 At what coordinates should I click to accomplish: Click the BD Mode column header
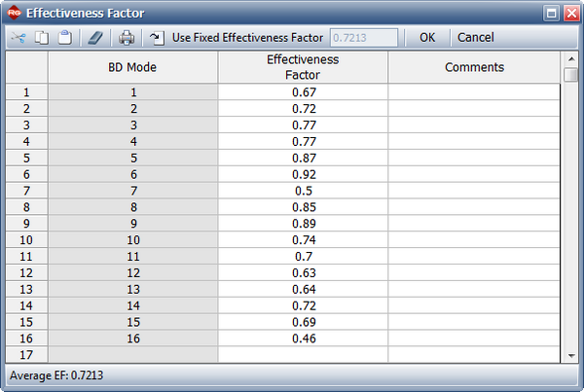pos(132,67)
